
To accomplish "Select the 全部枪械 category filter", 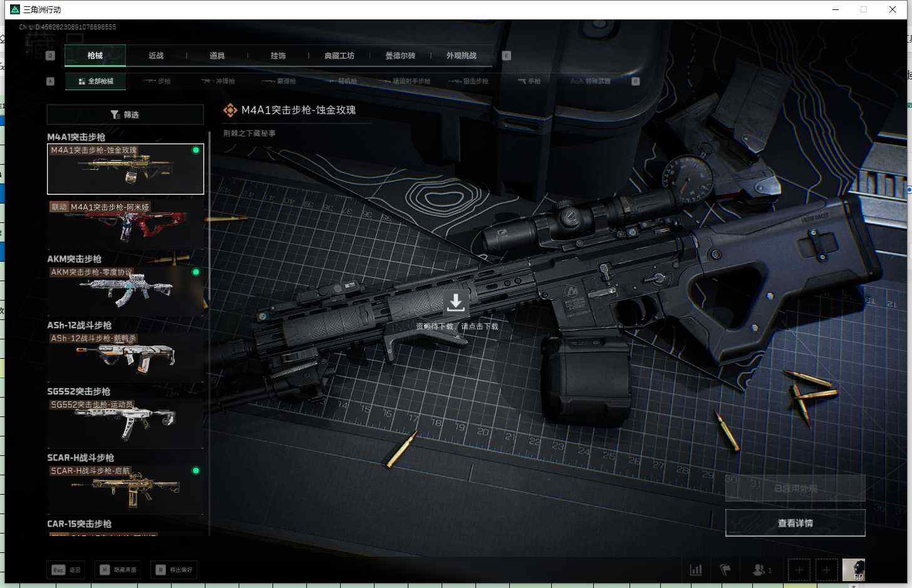I will click(x=96, y=81).
